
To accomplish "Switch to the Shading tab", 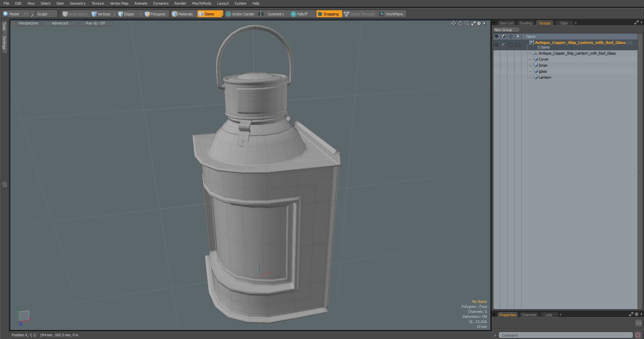I will 526,23.
